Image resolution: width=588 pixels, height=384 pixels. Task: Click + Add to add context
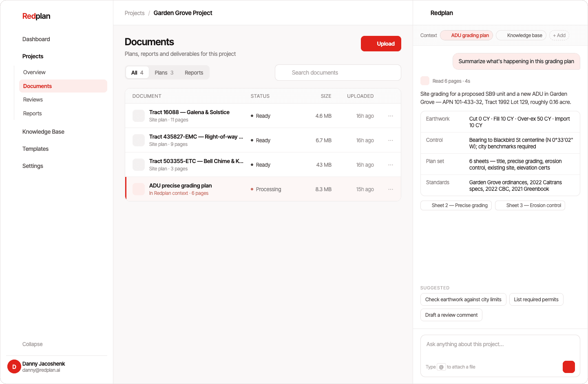tap(559, 35)
